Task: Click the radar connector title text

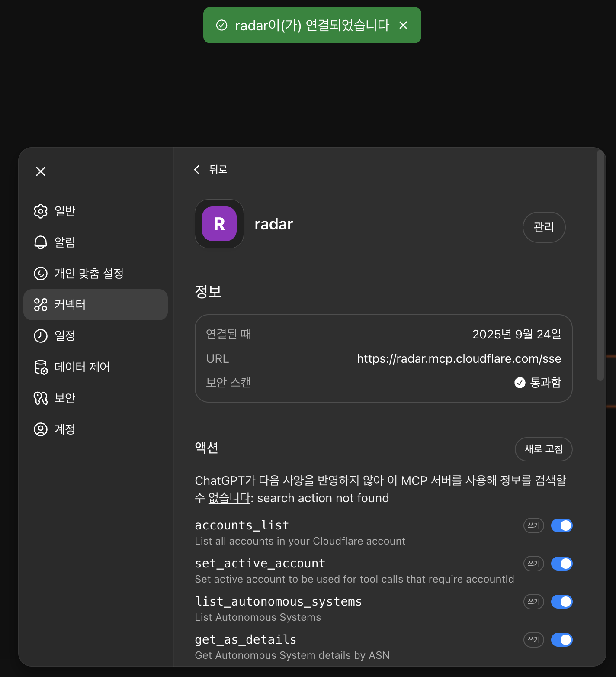Action: [274, 224]
